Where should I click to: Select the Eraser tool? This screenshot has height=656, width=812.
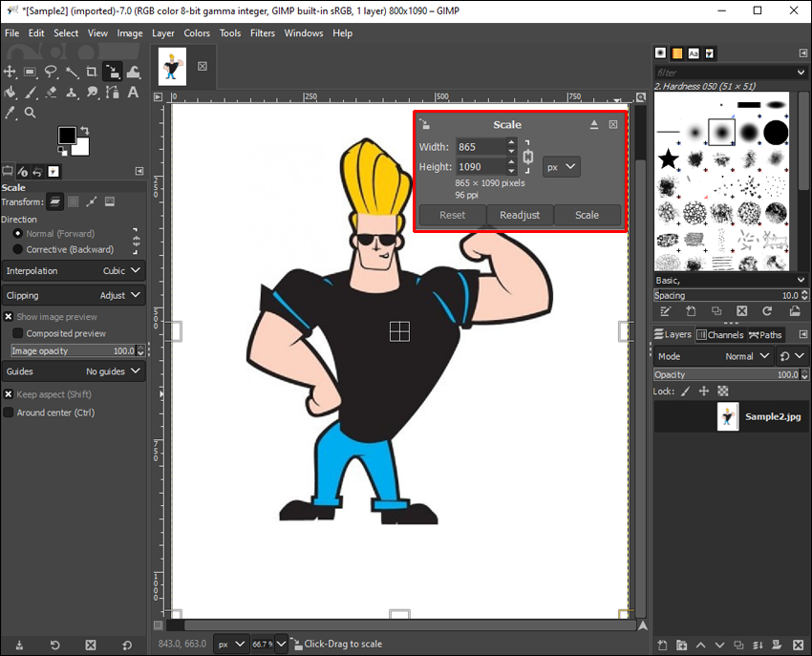(x=51, y=93)
